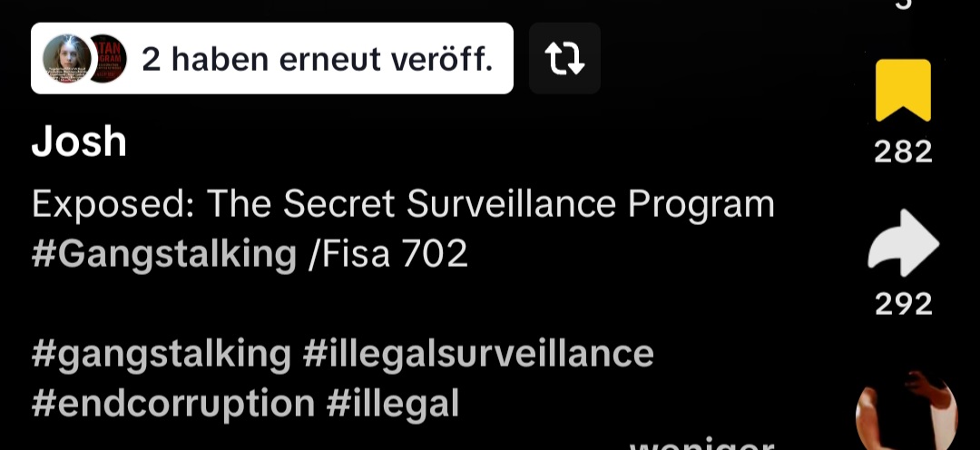Image resolution: width=980 pixels, height=450 pixels.
Task: Open the #illegalsurveillance hashtag
Action: (478, 353)
